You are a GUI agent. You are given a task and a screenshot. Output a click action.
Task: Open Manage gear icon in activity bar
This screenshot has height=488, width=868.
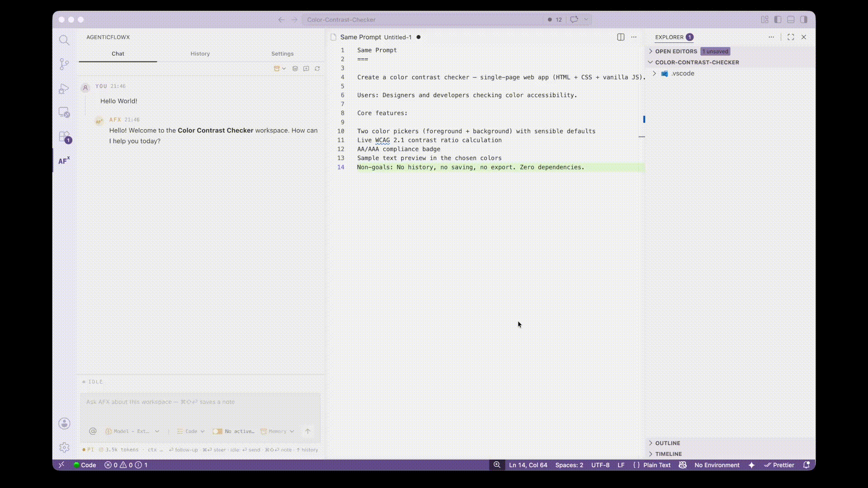(x=64, y=447)
